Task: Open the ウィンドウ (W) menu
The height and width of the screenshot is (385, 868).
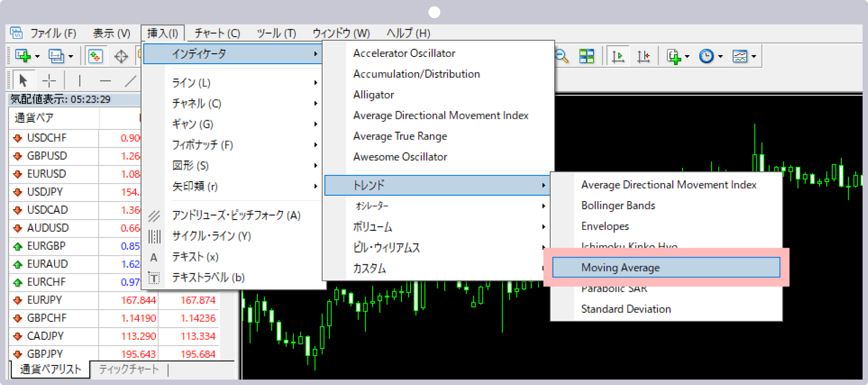Action: (x=341, y=33)
